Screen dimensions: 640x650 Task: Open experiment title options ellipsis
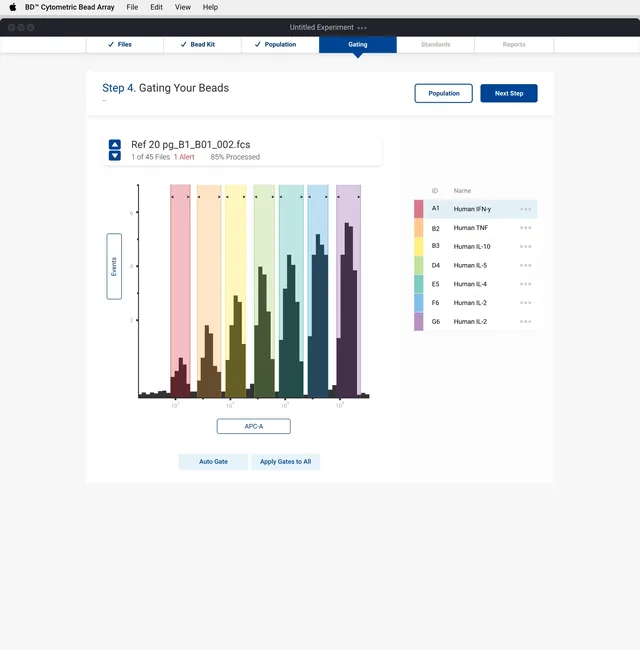[362, 28]
